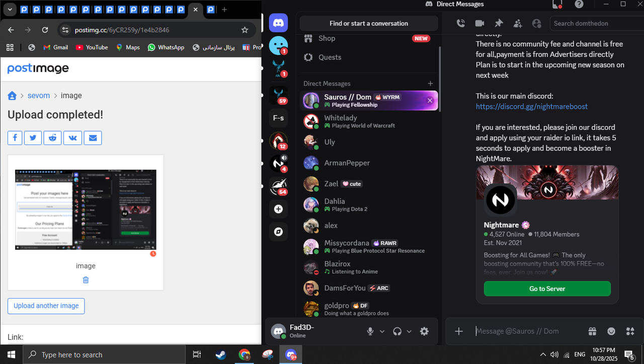Open Chrome's tab search dropdown
Image resolution: width=644 pixels, height=364 pixels.
click(10, 10)
